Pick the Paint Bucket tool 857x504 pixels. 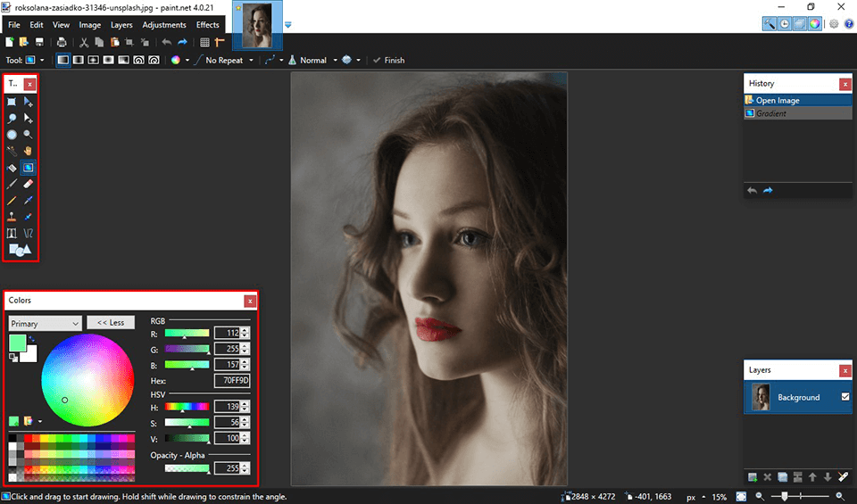click(x=12, y=167)
